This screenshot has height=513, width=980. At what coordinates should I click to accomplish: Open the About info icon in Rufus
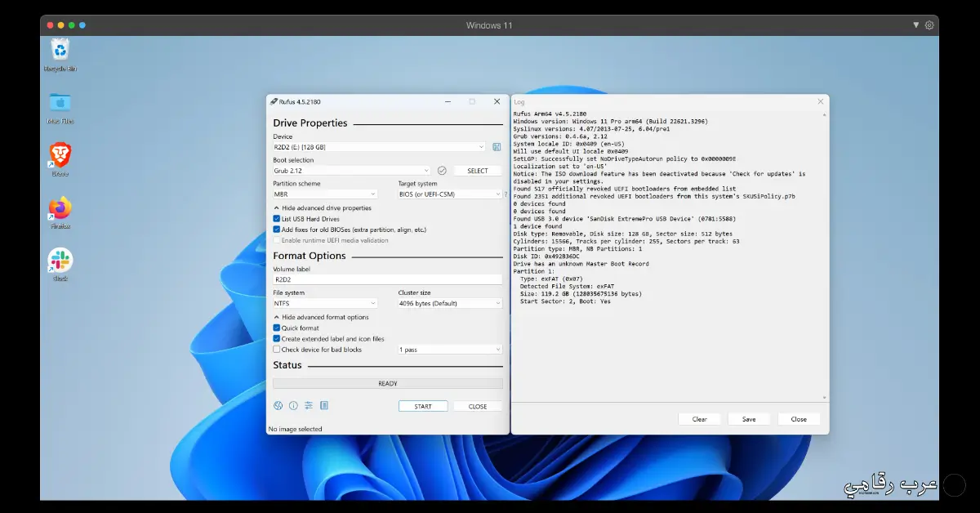click(x=293, y=406)
